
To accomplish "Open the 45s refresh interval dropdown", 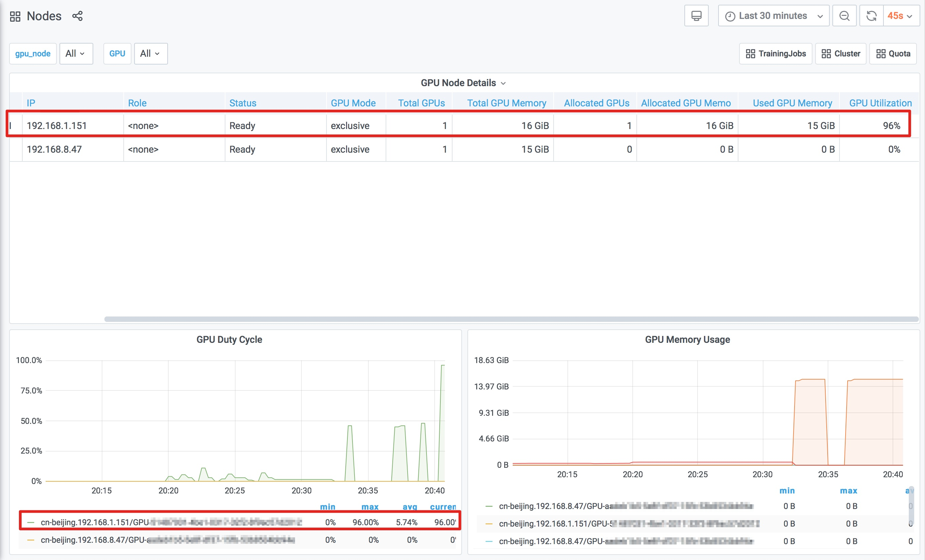I will tap(899, 16).
